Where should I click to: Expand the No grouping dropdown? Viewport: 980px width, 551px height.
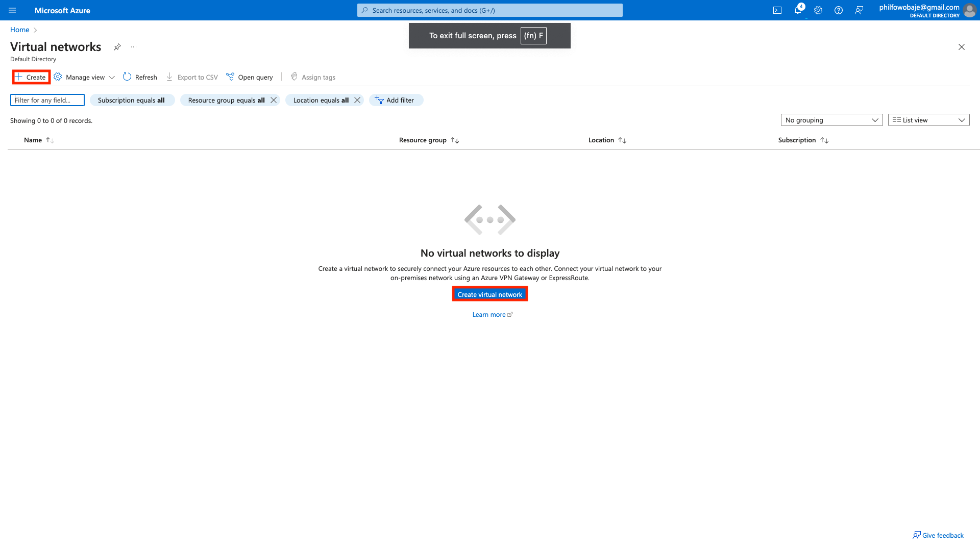tap(831, 120)
